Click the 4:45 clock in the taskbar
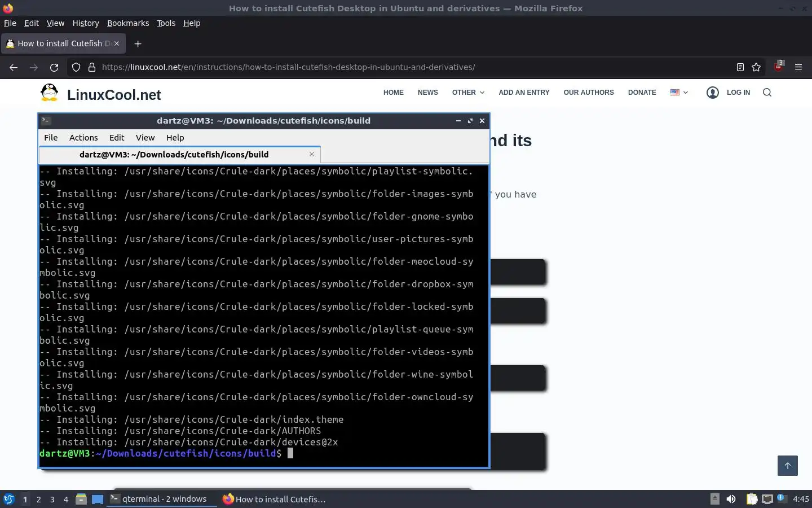 pyautogui.click(x=801, y=499)
